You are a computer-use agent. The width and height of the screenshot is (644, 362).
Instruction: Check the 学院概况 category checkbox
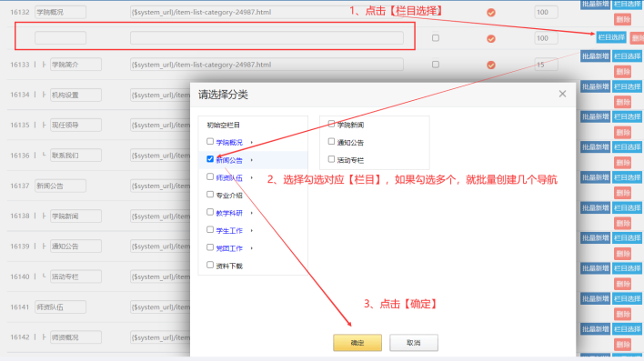point(210,141)
